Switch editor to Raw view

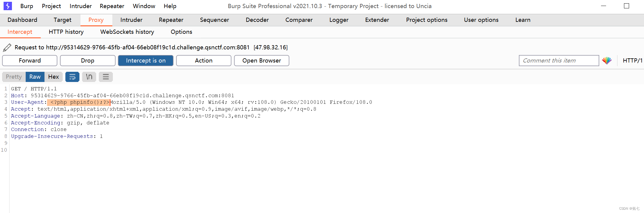[x=35, y=77]
